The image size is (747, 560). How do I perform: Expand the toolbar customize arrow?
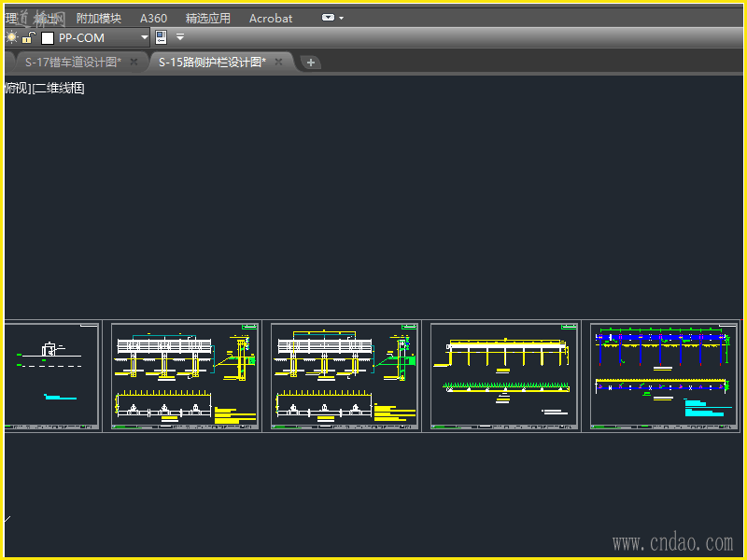180,37
